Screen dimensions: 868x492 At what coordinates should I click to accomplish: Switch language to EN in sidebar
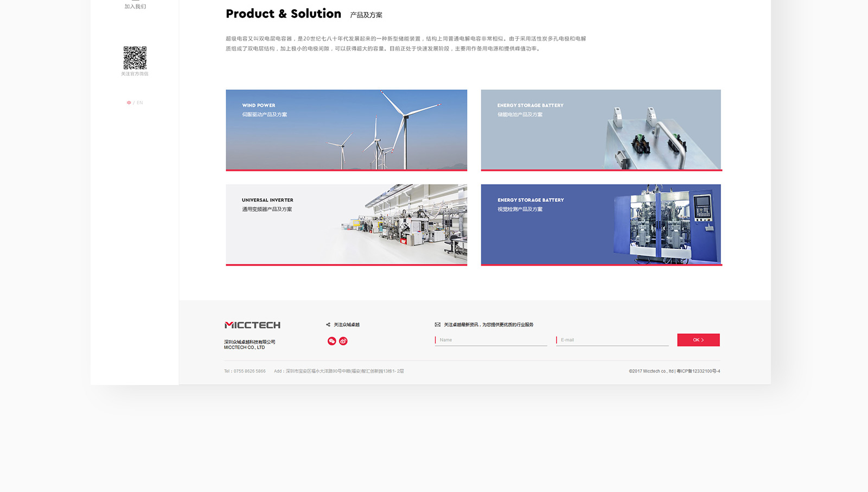click(x=140, y=103)
